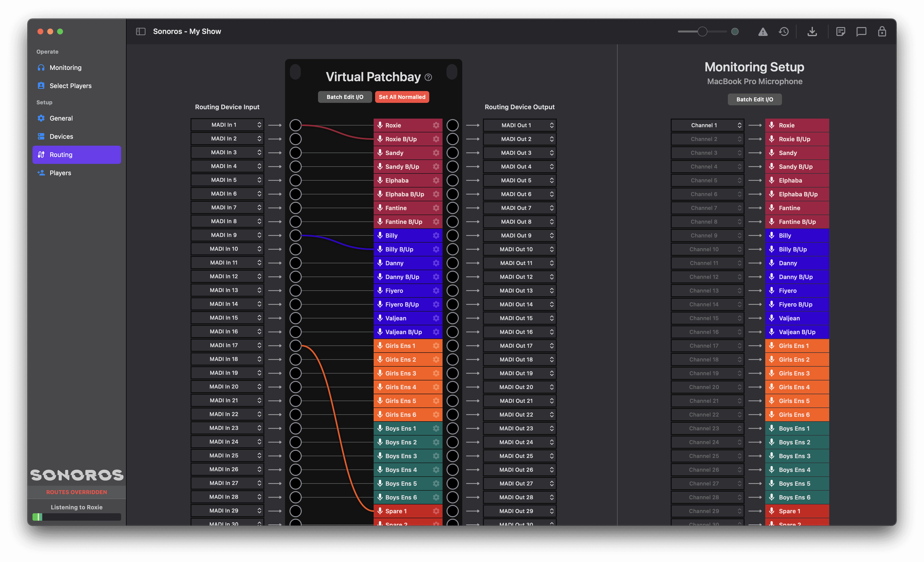Click the notes icon in the toolbar

840,32
